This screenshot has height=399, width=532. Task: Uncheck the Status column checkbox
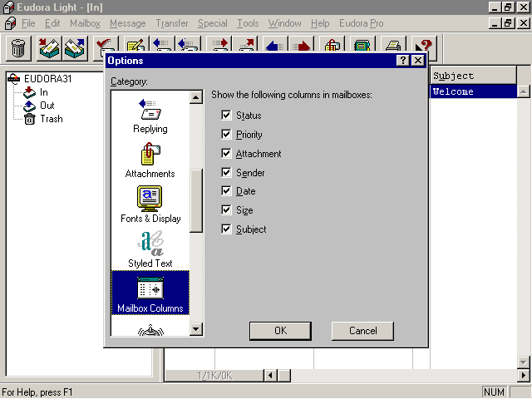226,115
